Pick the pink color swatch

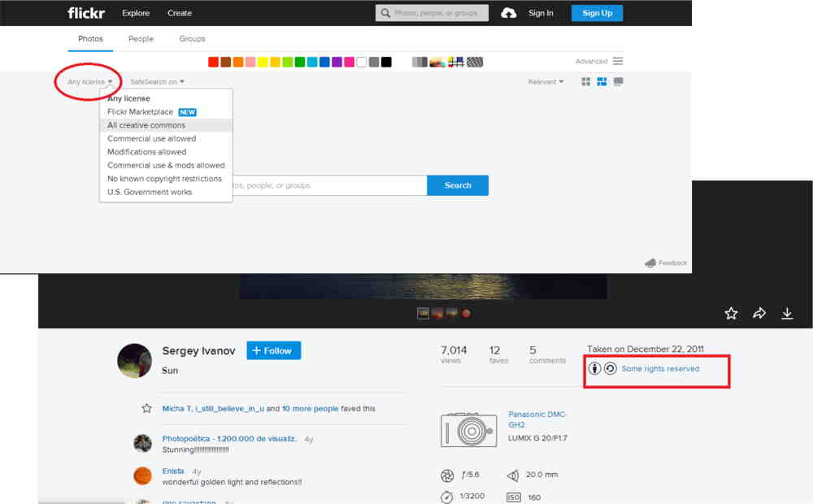(250, 63)
